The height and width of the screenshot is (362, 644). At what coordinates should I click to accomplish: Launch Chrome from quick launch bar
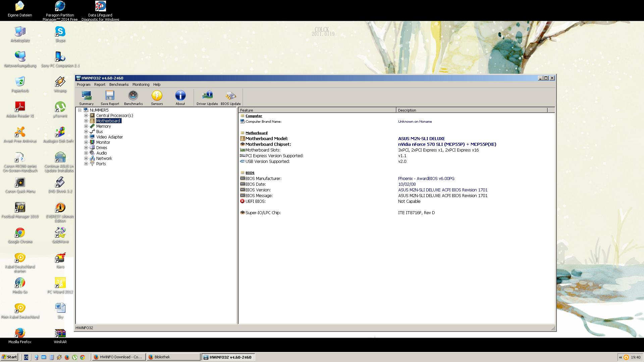coord(83,357)
